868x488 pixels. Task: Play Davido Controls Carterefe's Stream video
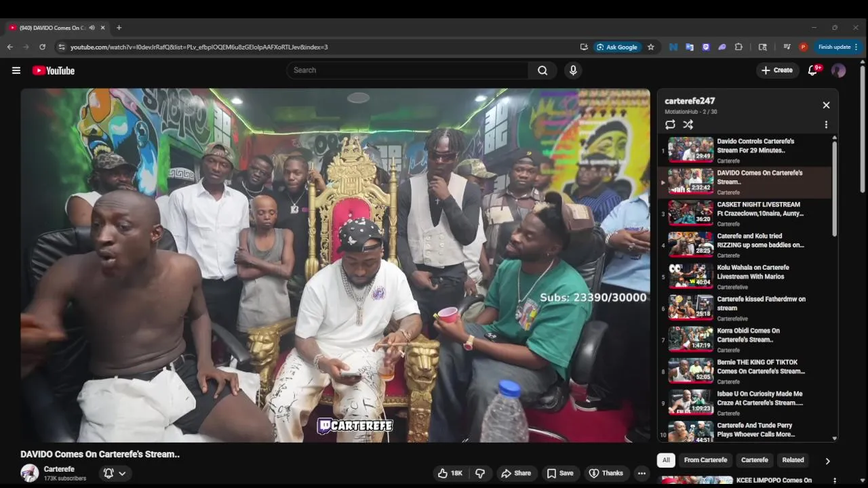pyautogui.click(x=744, y=150)
